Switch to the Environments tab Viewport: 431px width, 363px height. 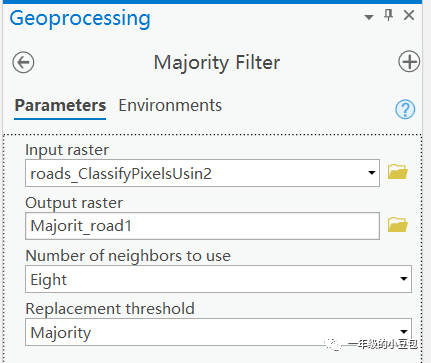coord(170,105)
